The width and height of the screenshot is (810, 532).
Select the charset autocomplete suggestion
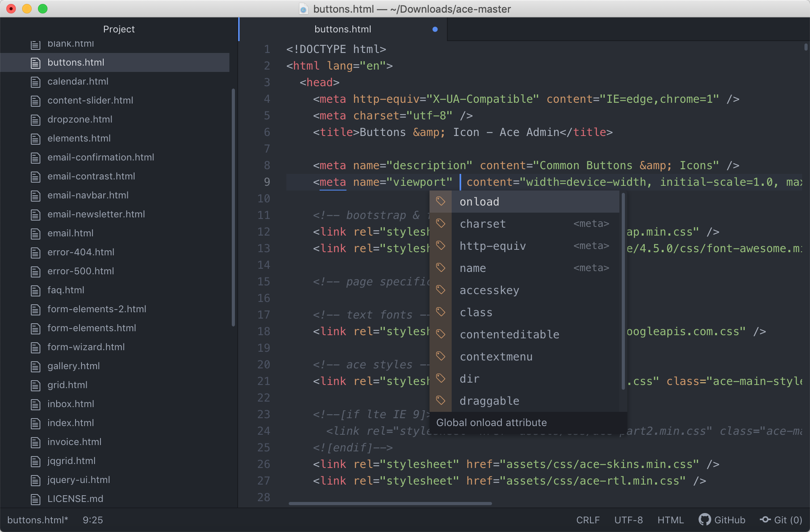point(483,224)
